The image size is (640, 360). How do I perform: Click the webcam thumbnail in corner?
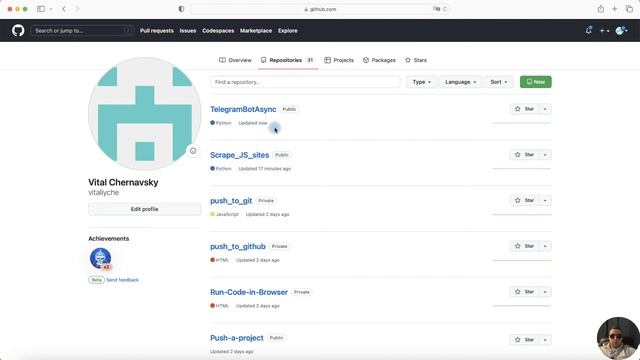point(618,338)
